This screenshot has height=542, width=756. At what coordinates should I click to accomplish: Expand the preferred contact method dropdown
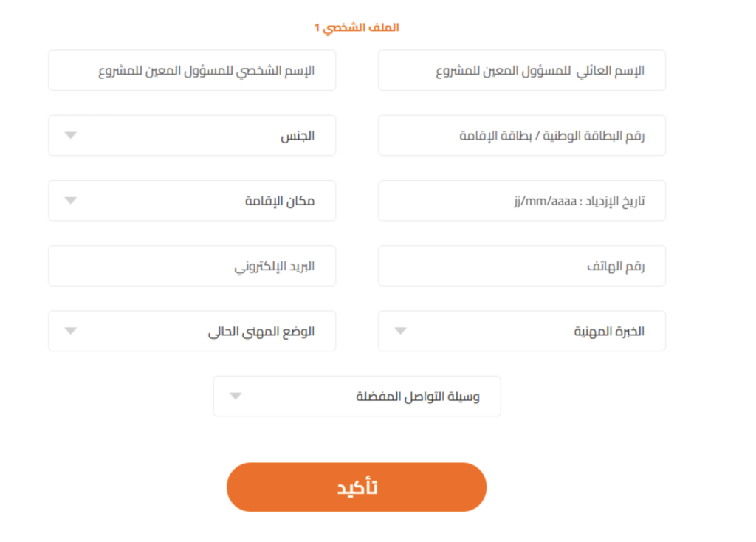tap(357, 396)
